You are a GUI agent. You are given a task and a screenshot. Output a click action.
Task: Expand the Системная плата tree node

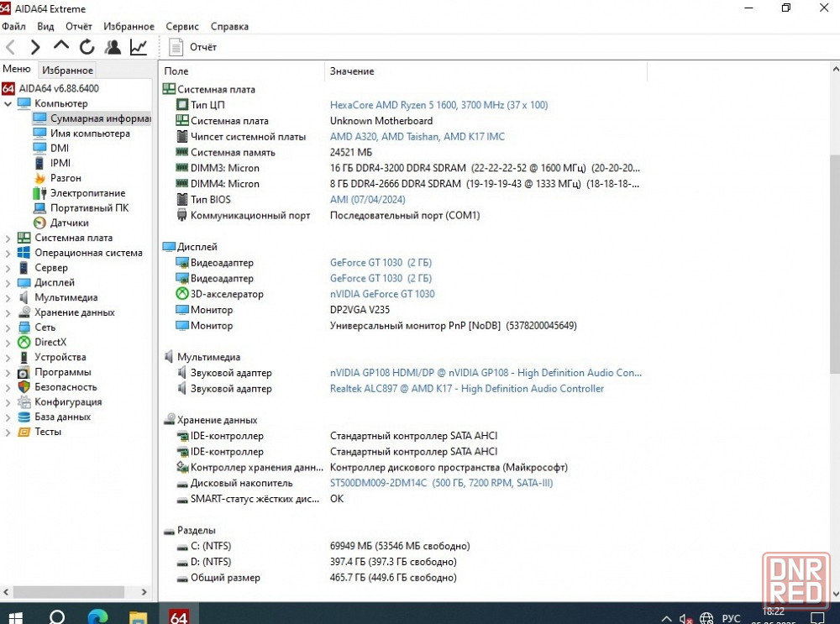(8, 238)
